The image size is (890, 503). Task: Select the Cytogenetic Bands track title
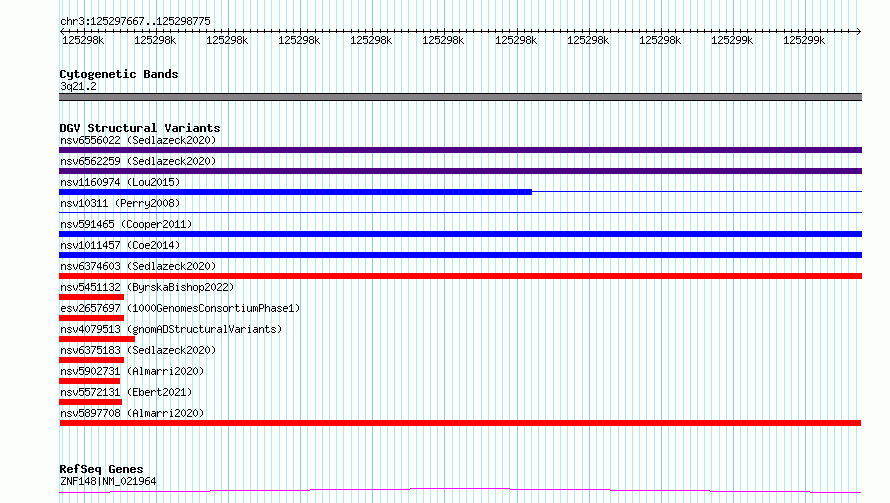(x=119, y=74)
